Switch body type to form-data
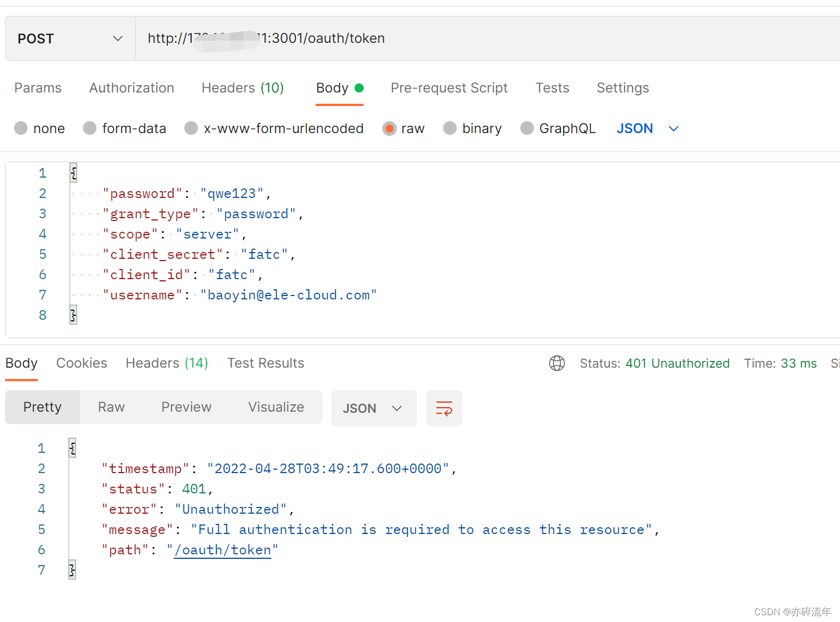This screenshot has height=622, width=840. (x=90, y=129)
